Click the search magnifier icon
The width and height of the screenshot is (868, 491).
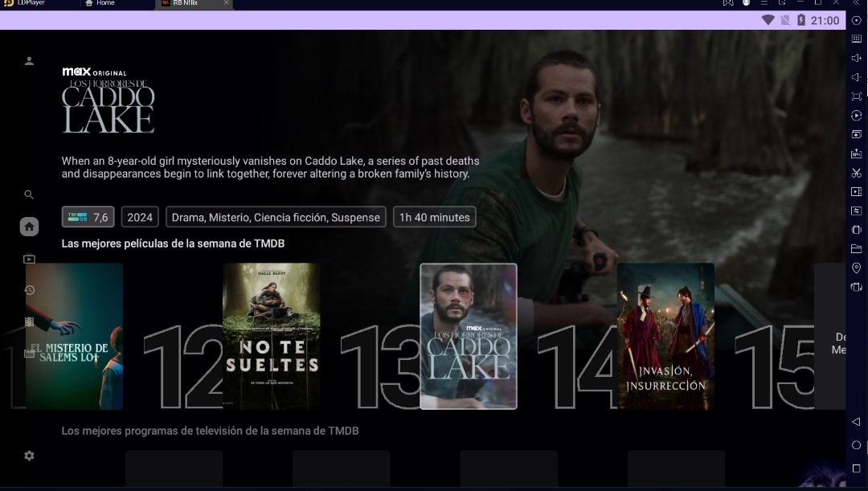(x=29, y=194)
